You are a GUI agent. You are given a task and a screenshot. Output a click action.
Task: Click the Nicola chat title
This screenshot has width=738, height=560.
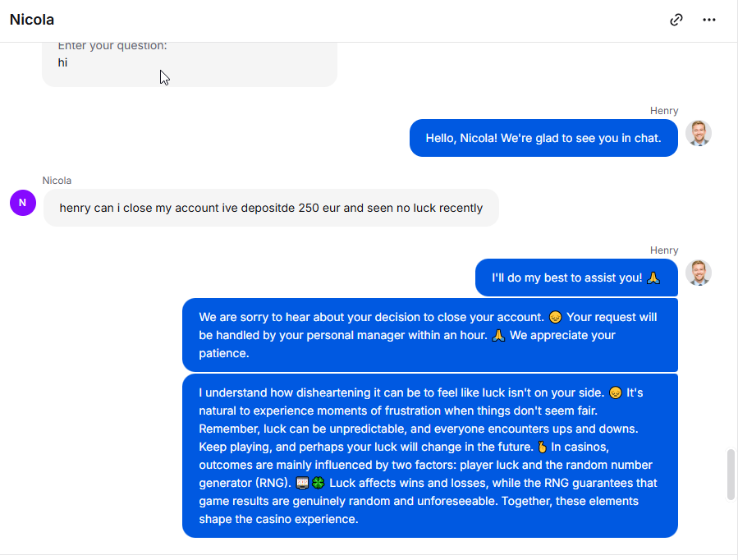(x=32, y=20)
